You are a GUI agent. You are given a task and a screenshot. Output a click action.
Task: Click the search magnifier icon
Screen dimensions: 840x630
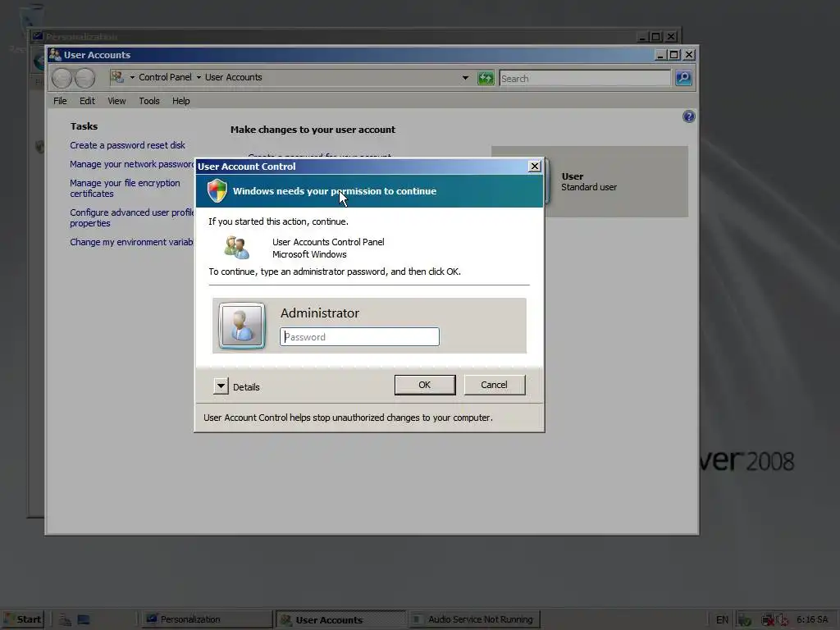click(x=683, y=78)
